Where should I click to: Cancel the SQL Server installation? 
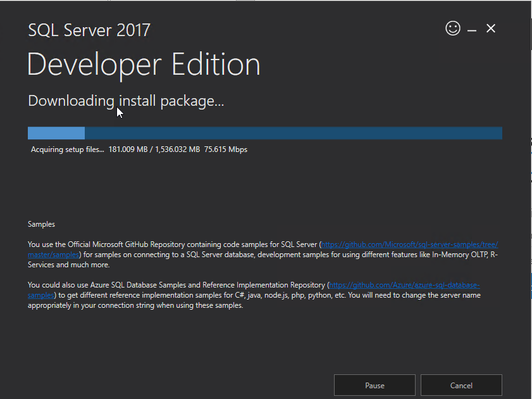[x=461, y=386]
